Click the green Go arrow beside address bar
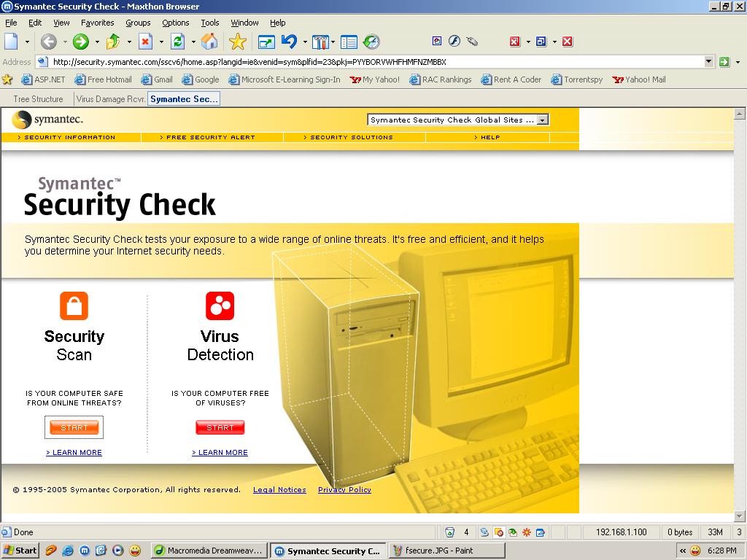Screen dimensions: 747x560 pyautogui.click(x=724, y=62)
